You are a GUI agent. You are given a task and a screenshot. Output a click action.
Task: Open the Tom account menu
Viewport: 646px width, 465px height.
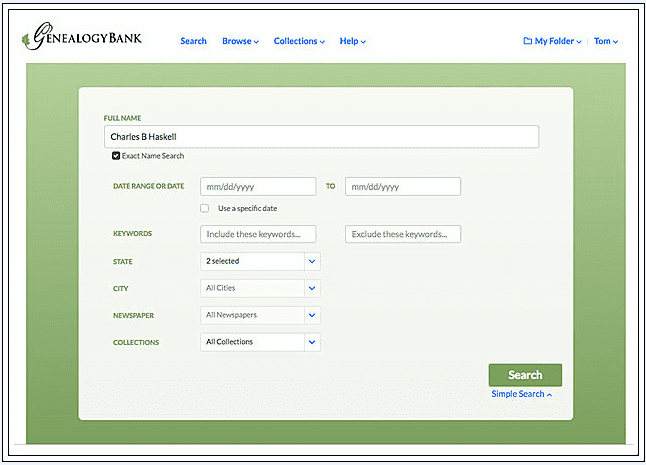tap(606, 41)
